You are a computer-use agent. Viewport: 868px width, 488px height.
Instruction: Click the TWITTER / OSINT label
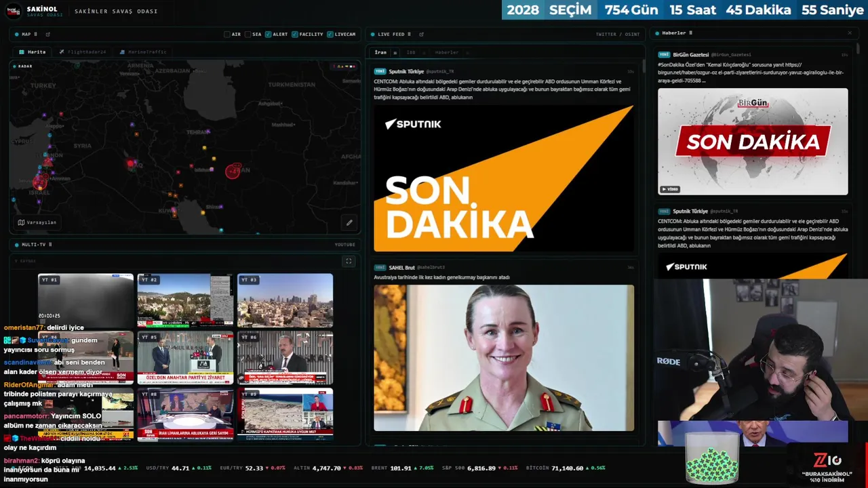coord(617,34)
